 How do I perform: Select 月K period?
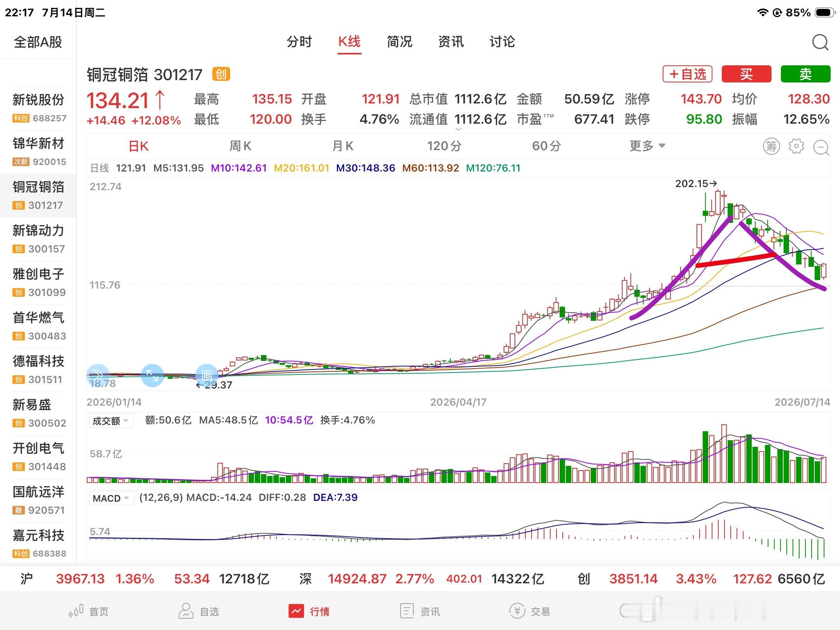click(x=343, y=146)
